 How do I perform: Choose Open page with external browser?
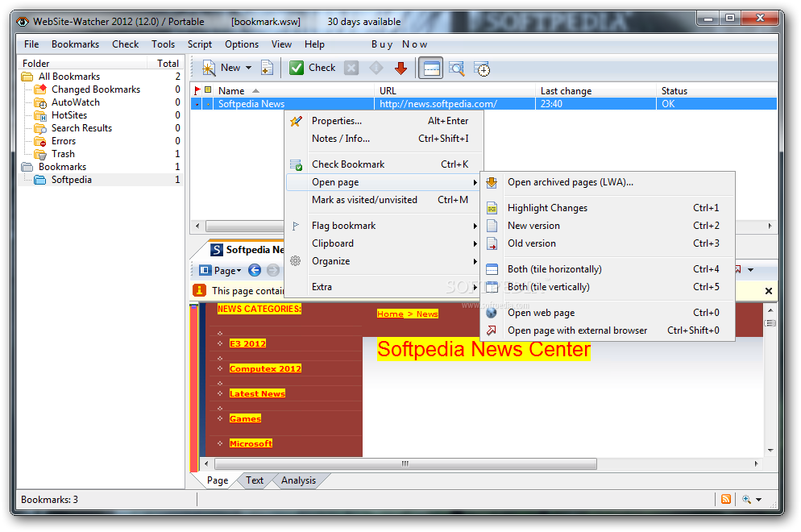608,330
